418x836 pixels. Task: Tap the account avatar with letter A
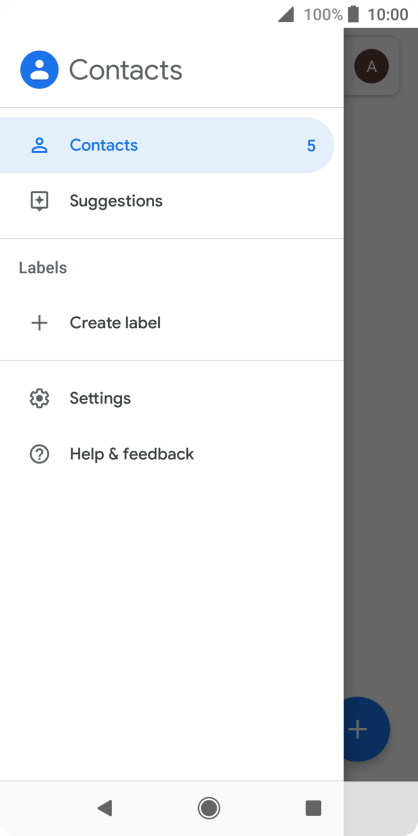[372, 66]
